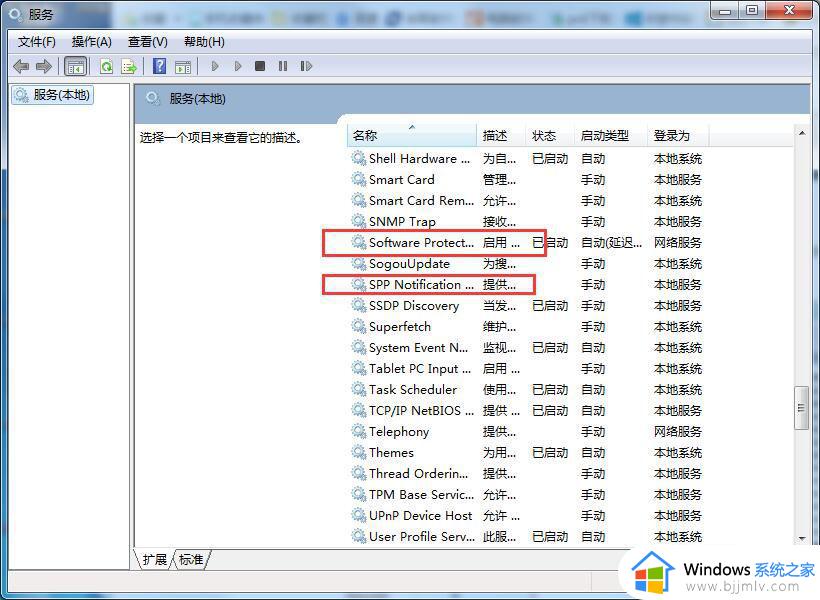Viewport: 820px width, 600px height.
Task: Click the Back navigation arrow
Action: coord(20,66)
